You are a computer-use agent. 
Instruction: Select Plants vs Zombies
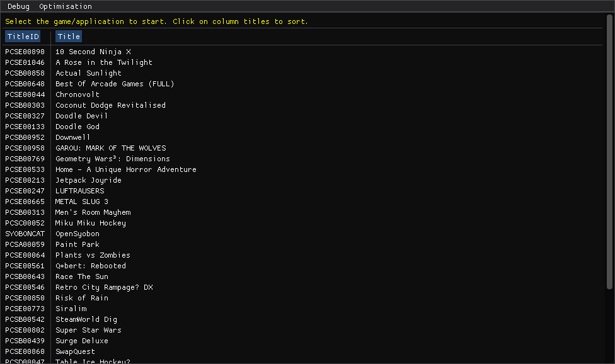coord(93,255)
